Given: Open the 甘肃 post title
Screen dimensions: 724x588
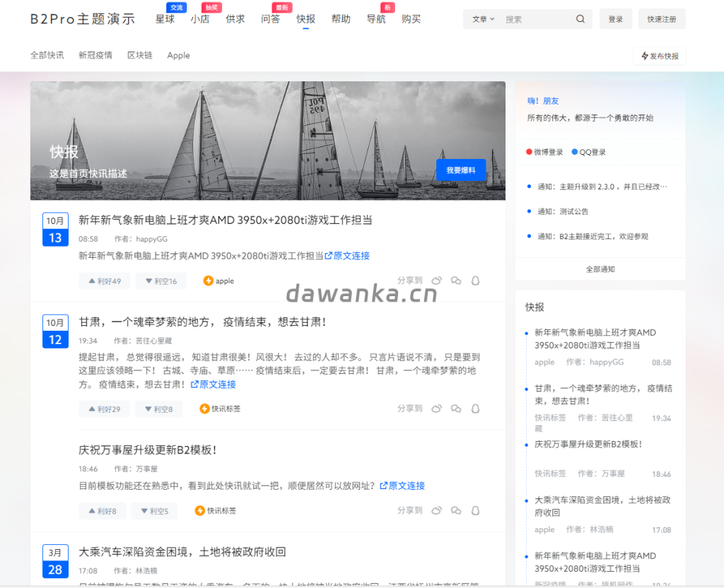Looking at the screenshot, I should point(203,322).
